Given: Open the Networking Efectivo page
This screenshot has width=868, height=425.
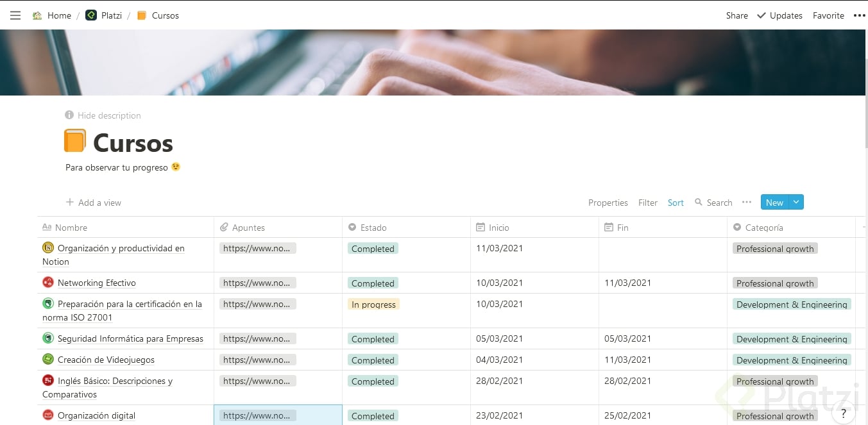Looking at the screenshot, I should (x=97, y=283).
